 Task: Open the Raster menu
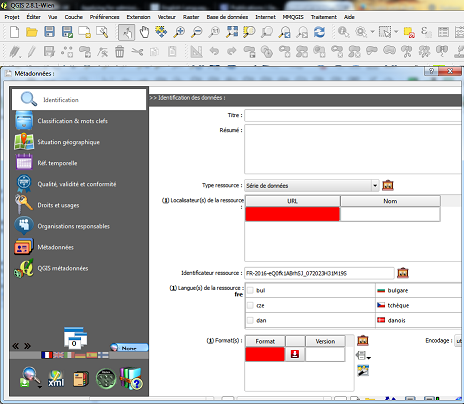[x=191, y=17]
